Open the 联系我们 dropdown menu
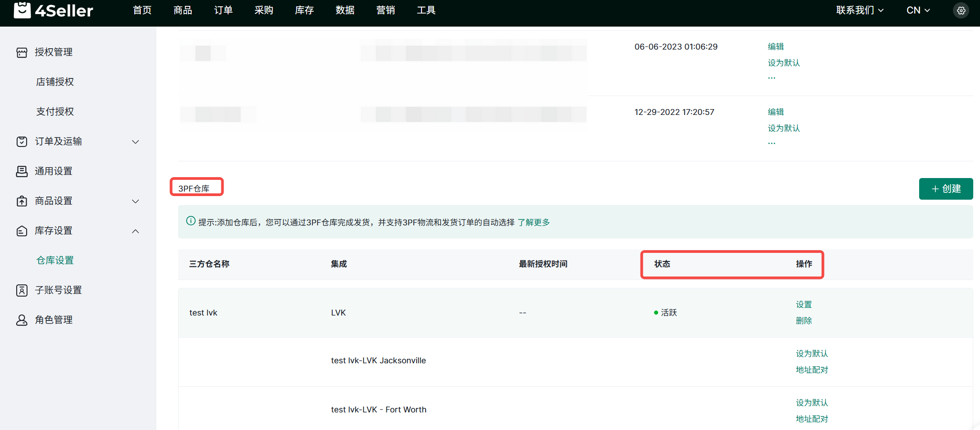This screenshot has width=980, height=430. pos(859,10)
